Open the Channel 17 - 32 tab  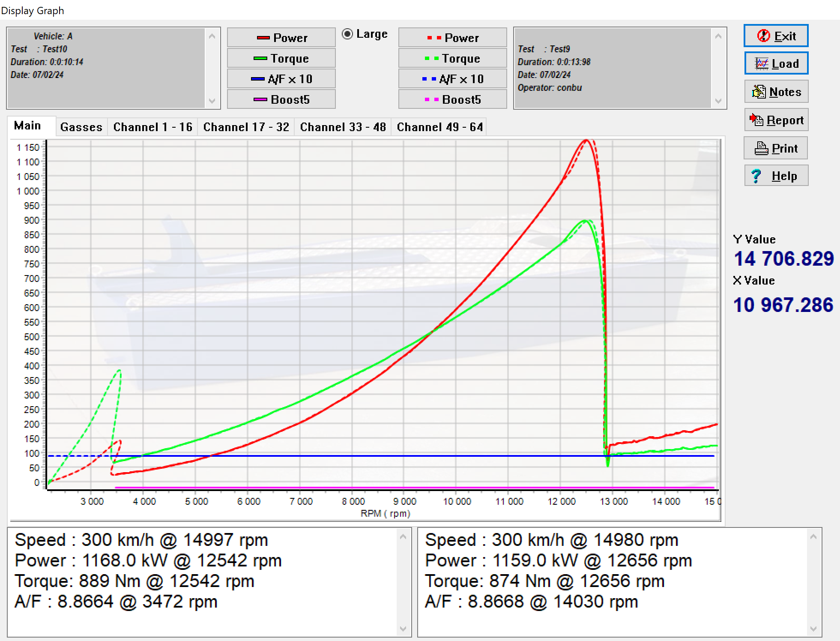pos(246,127)
